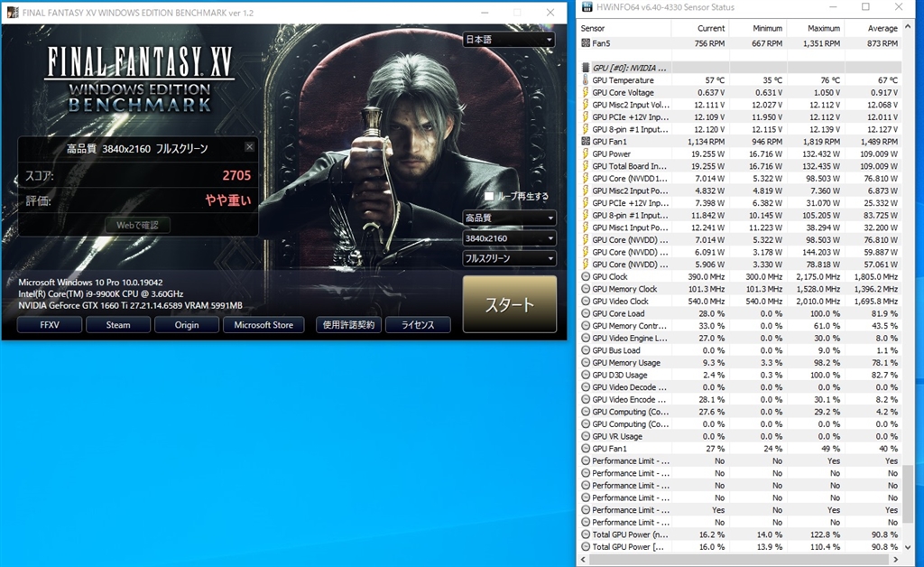Viewport: 924px width, 567px height.
Task: Open the Microsoft Store button
Action: pyautogui.click(x=263, y=325)
